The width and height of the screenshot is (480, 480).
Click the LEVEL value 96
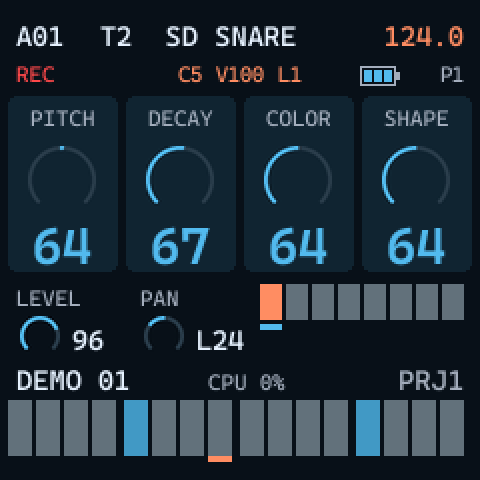tap(88, 340)
